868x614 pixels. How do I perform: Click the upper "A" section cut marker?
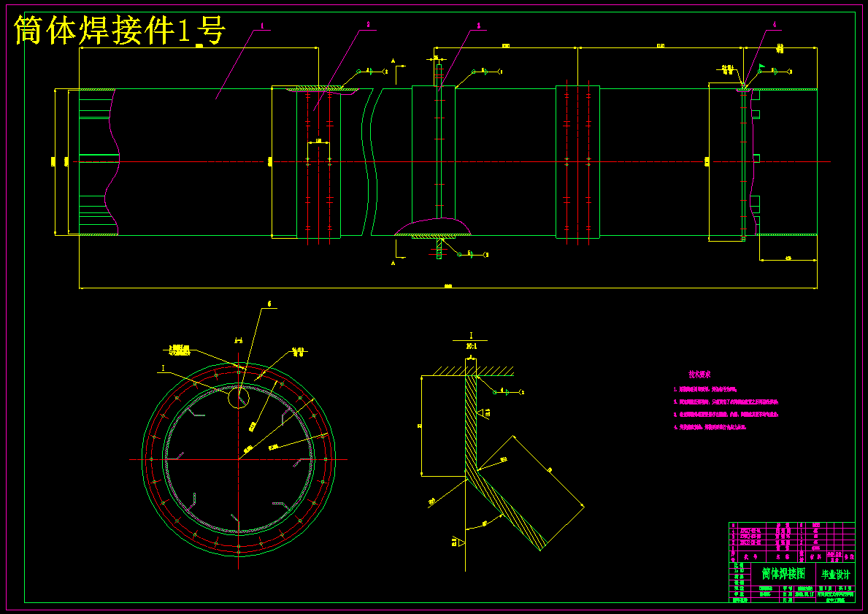tap(393, 60)
